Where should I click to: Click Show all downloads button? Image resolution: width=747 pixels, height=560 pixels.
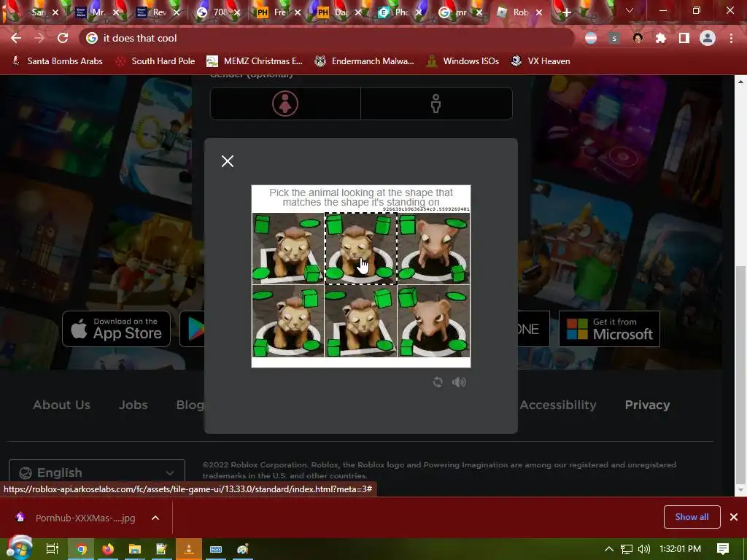point(692,517)
